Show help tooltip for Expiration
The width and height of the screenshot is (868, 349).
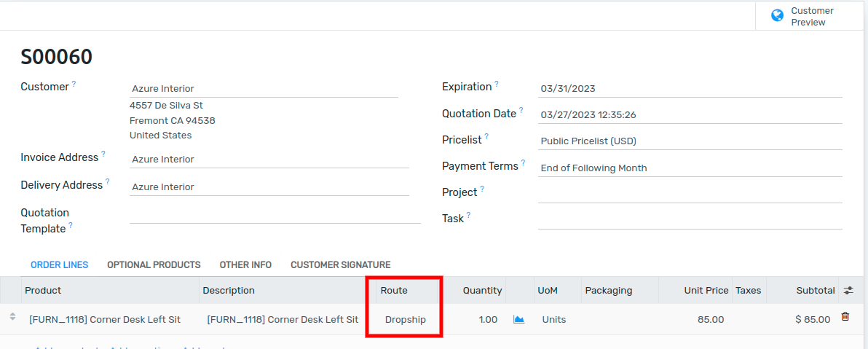tap(497, 85)
